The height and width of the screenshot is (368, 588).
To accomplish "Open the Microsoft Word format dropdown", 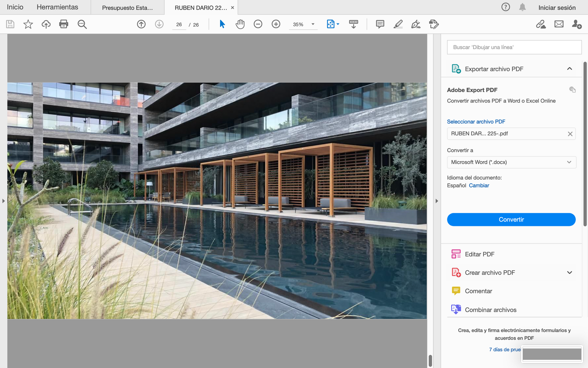I will click(x=511, y=162).
